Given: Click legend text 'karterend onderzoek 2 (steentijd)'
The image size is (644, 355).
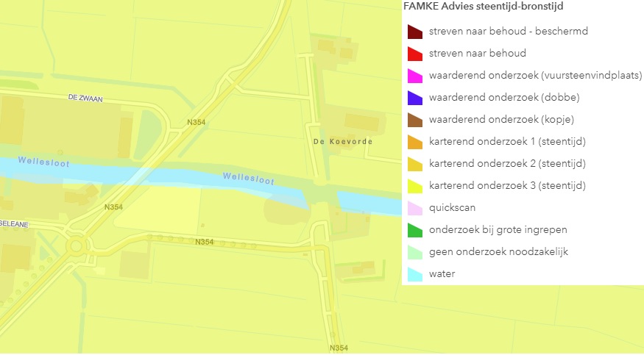Looking at the screenshot, I should coord(507,164).
